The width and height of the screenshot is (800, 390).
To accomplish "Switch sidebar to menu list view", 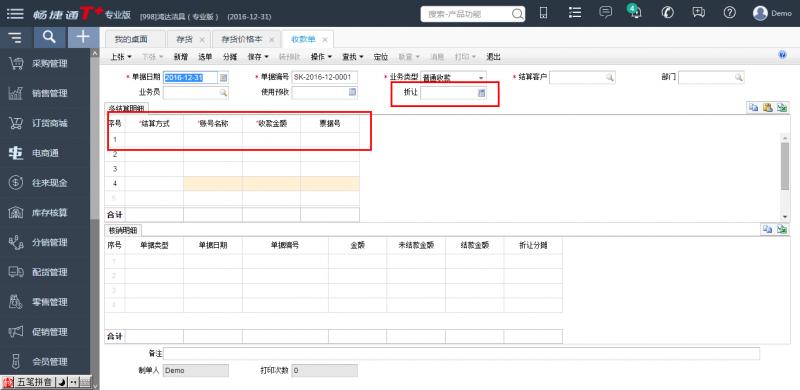I will (16, 37).
